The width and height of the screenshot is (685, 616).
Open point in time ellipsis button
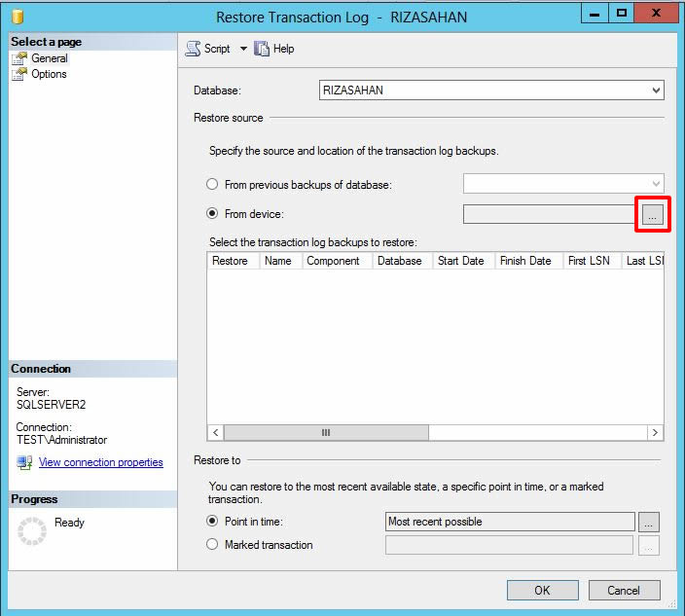(x=649, y=522)
